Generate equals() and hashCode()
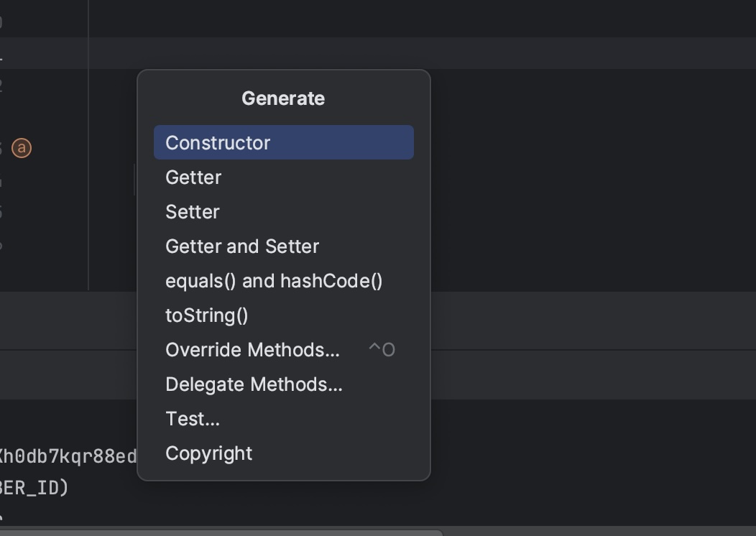Viewport: 756px width, 536px height. click(x=274, y=280)
